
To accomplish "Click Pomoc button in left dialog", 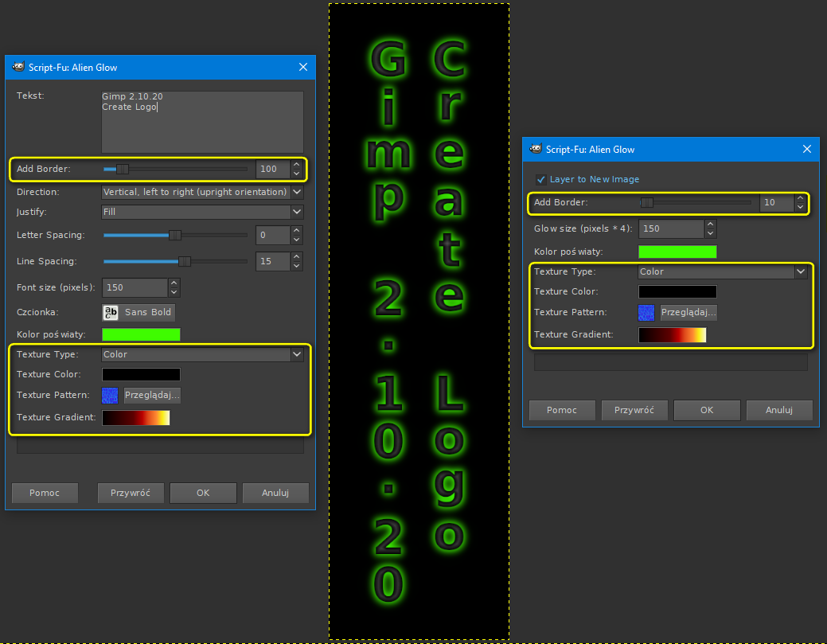I will (x=45, y=493).
